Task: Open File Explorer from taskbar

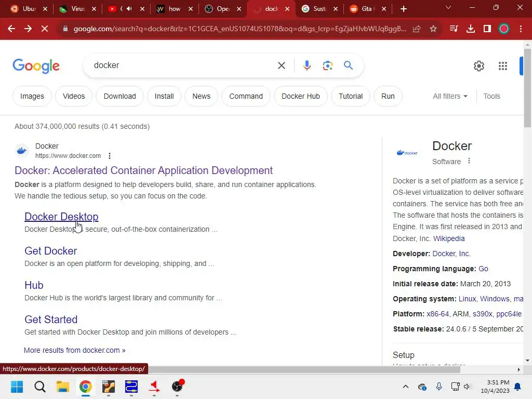Action: coord(63,387)
